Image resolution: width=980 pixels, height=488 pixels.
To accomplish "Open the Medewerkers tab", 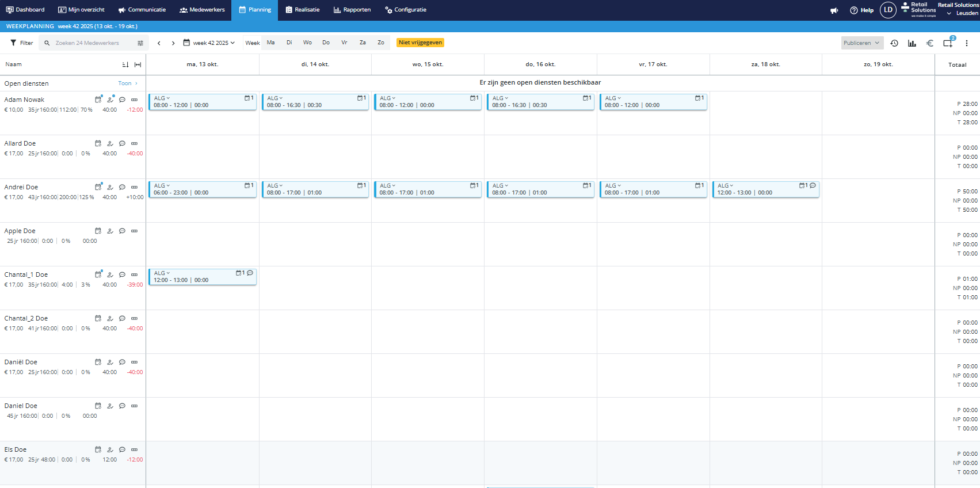I will coord(203,10).
